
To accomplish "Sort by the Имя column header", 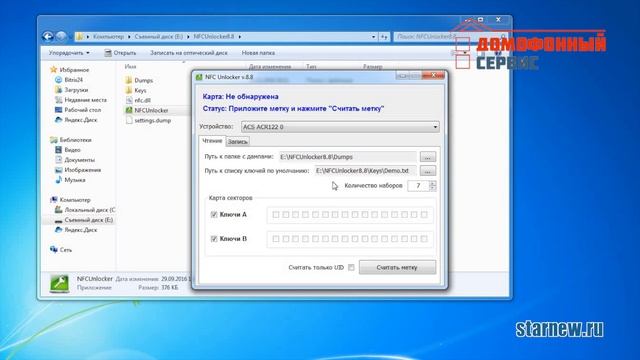I will [131, 67].
